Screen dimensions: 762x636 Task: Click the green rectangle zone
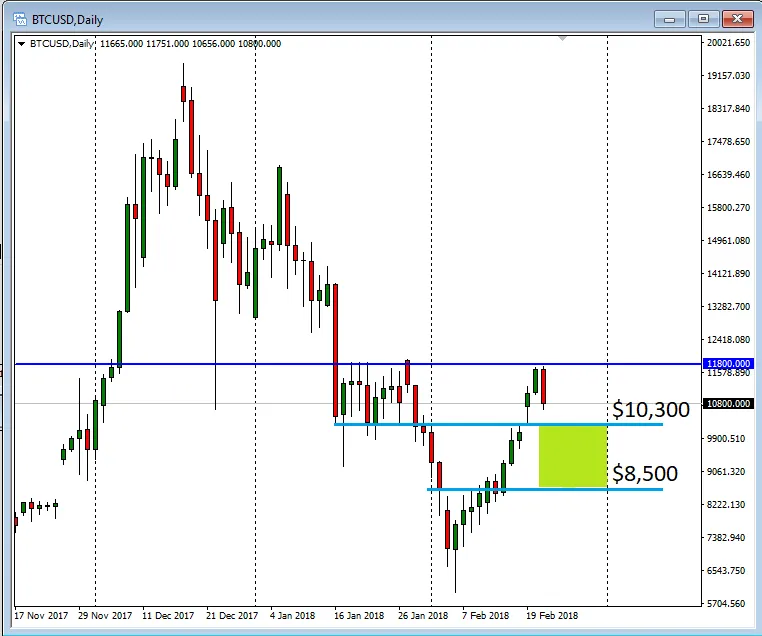(x=573, y=456)
